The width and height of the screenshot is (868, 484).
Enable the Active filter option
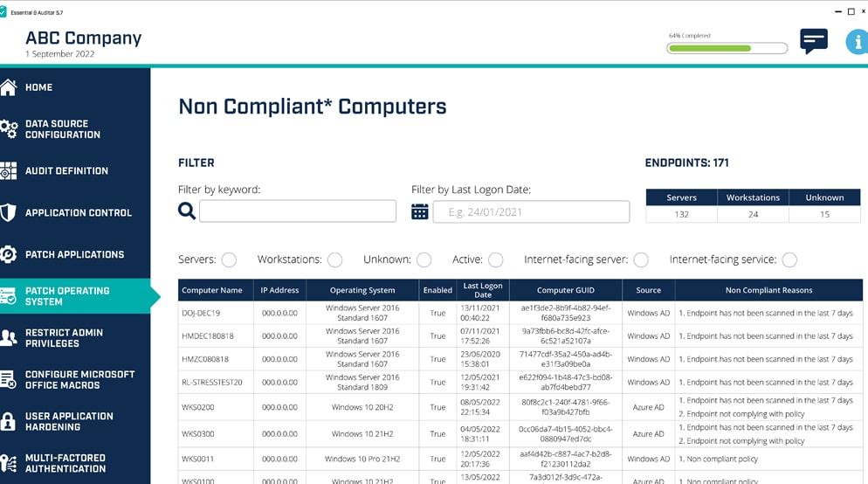(x=495, y=259)
